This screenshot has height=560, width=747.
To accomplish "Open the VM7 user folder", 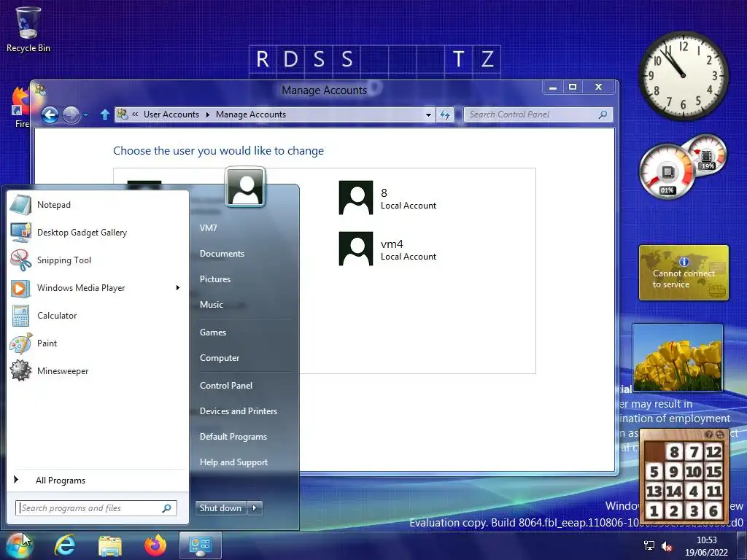I will tap(208, 228).
